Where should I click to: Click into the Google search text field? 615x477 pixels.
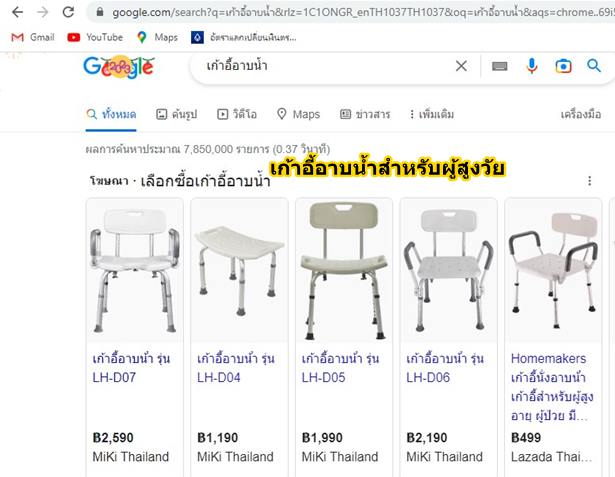[x=326, y=66]
